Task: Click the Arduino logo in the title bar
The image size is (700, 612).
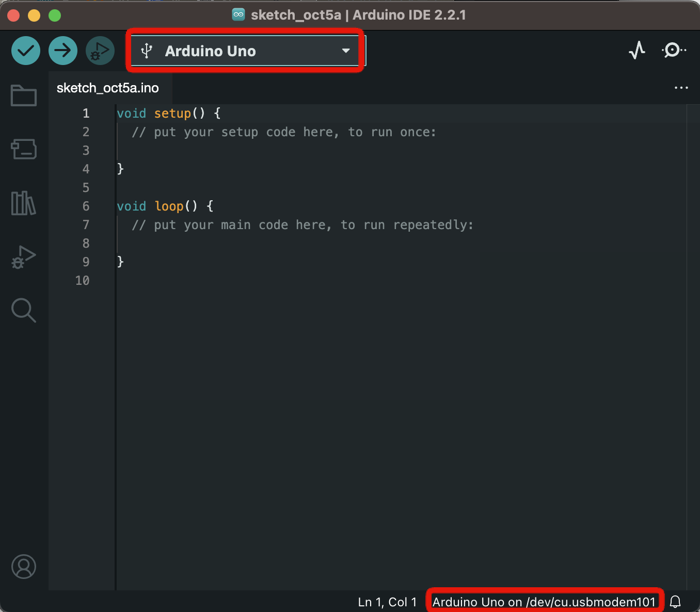Action: coord(238,14)
